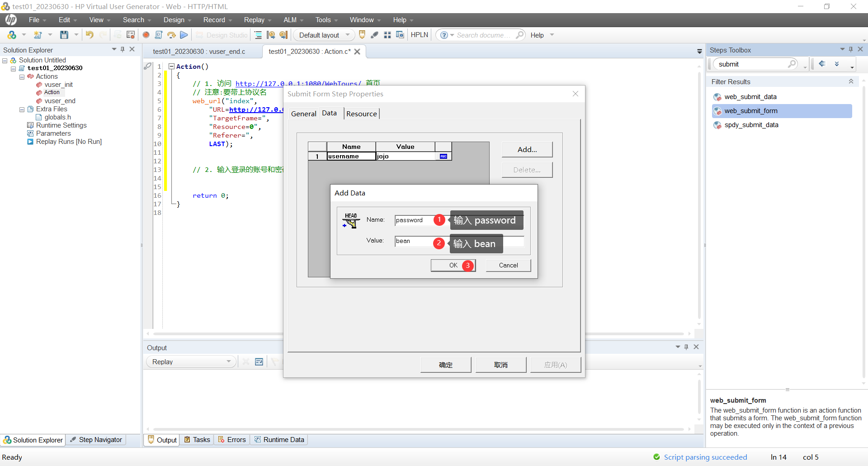Click the Previous Replay Snapshot icon
The width and height of the screenshot is (868, 466).
point(271,35)
